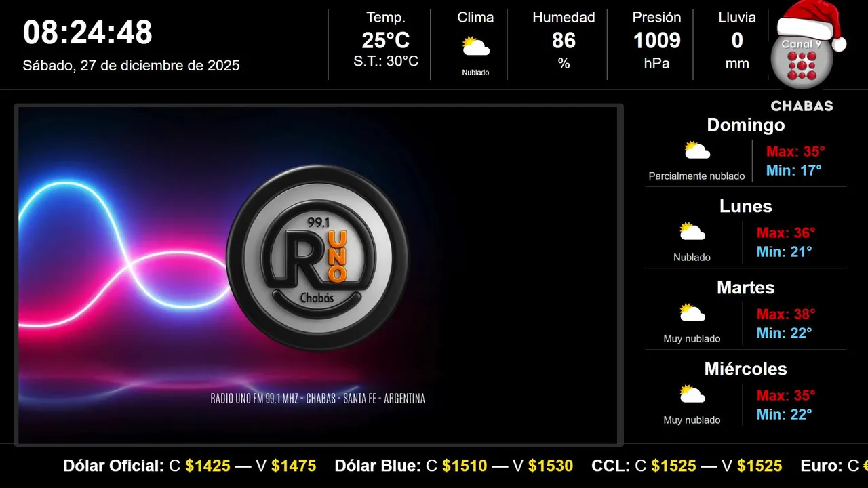The height and width of the screenshot is (488, 868).
Task: Click the date Sábado, 27 de diciembre
Action: pos(131,66)
